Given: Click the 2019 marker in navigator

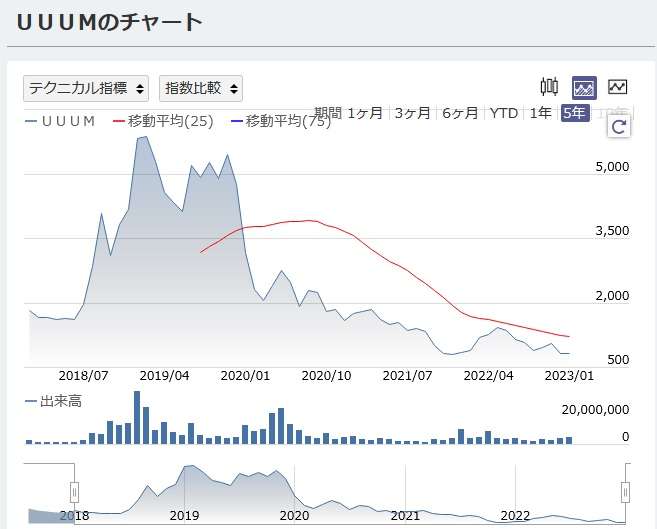Looking at the screenshot, I should 184,516.
